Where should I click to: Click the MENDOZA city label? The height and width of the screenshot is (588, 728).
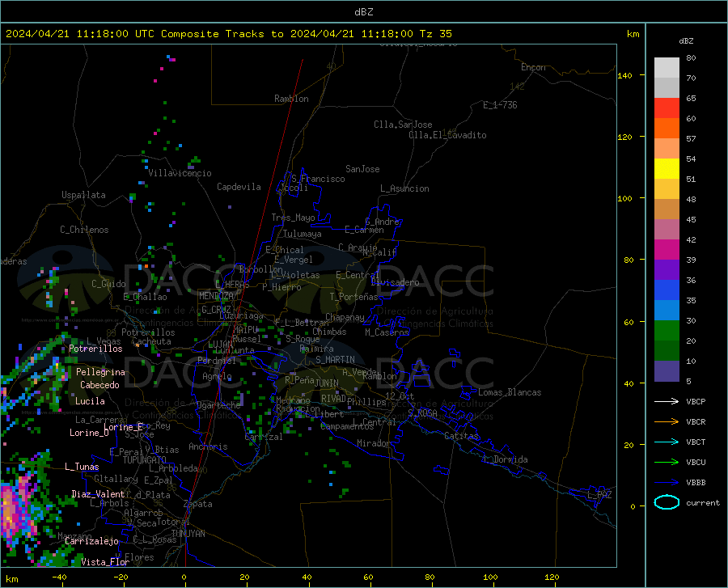click(216, 296)
